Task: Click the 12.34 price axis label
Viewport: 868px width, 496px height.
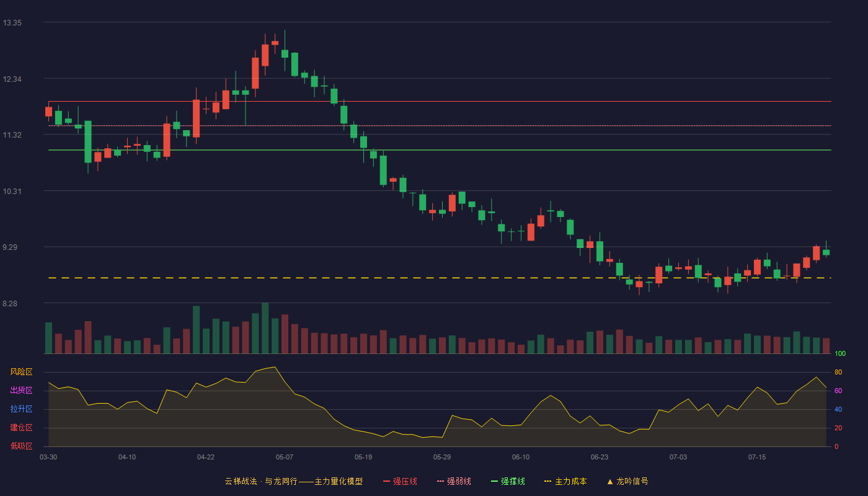Action: click(12, 79)
